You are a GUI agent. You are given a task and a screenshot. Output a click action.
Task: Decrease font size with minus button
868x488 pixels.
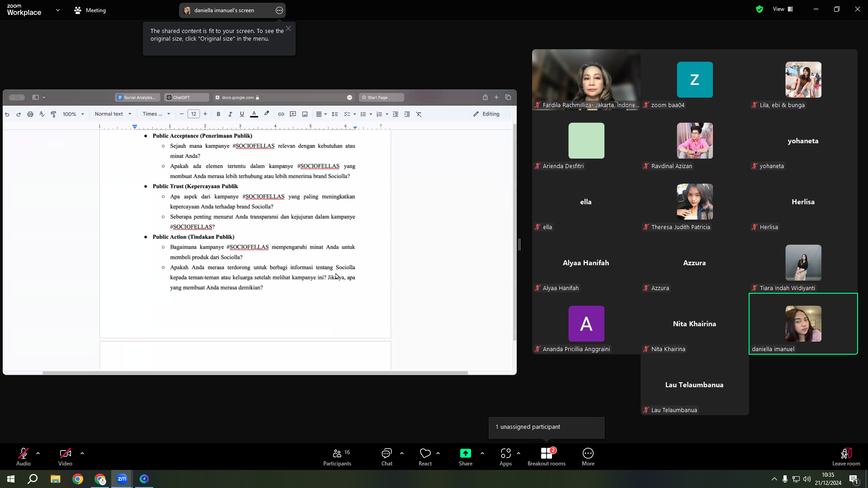(x=182, y=114)
